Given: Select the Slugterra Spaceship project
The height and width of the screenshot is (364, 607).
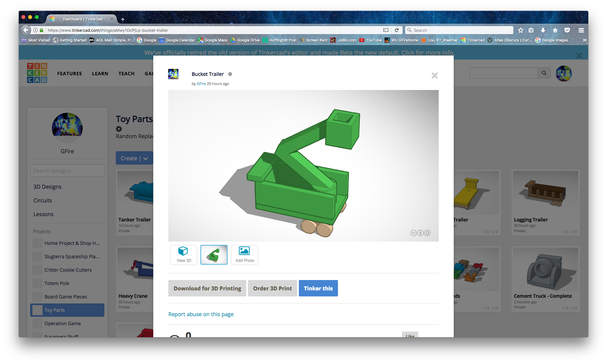Looking at the screenshot, I should coord(67,257).
